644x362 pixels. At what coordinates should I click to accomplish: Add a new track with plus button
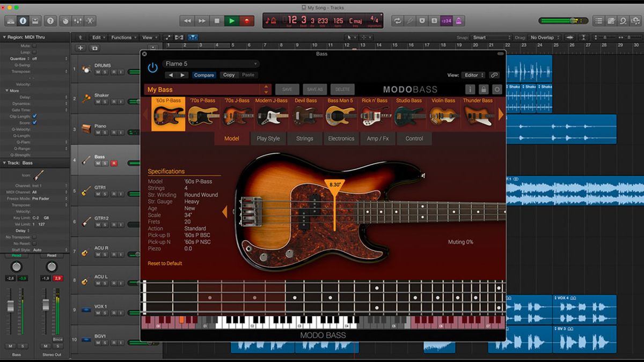pos(80,48)
